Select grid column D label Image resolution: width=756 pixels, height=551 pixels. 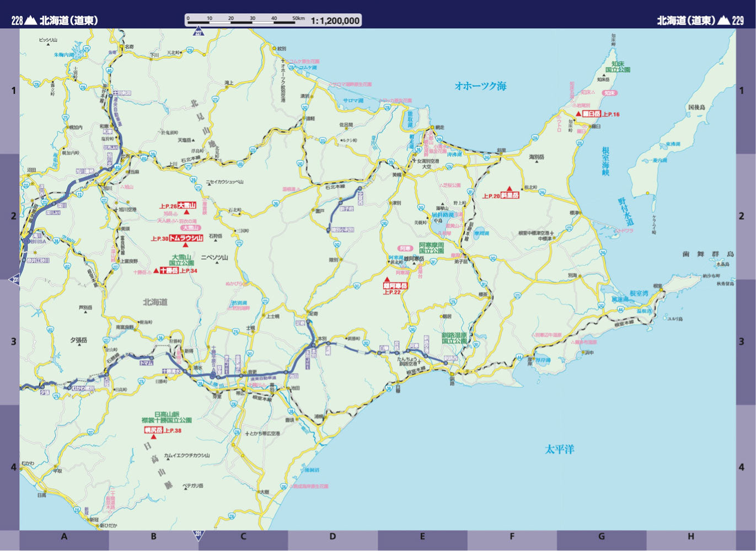(x=333, y=537)
